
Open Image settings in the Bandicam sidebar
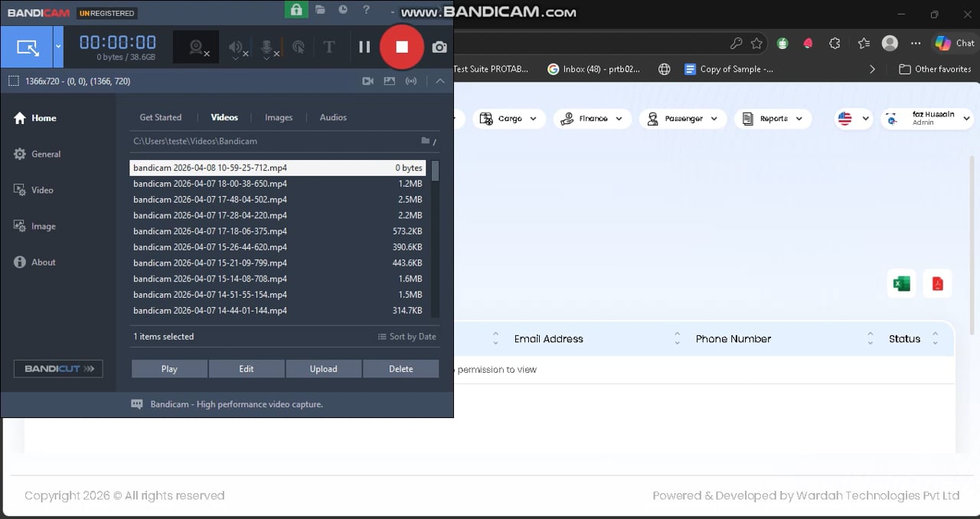[35, 226]
